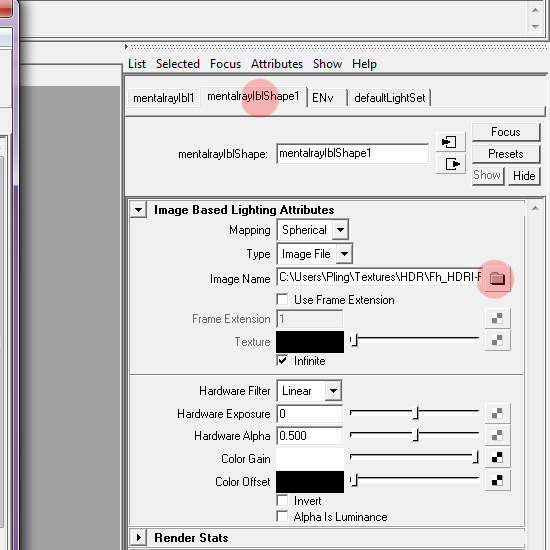
Task: Click the Color Offset slider
Action: pos(415,480)
